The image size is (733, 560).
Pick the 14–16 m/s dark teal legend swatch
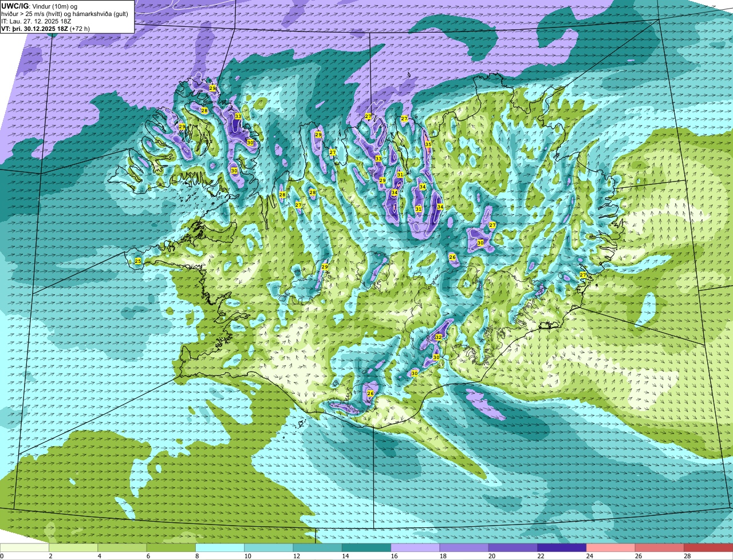(x=366, y=548)
